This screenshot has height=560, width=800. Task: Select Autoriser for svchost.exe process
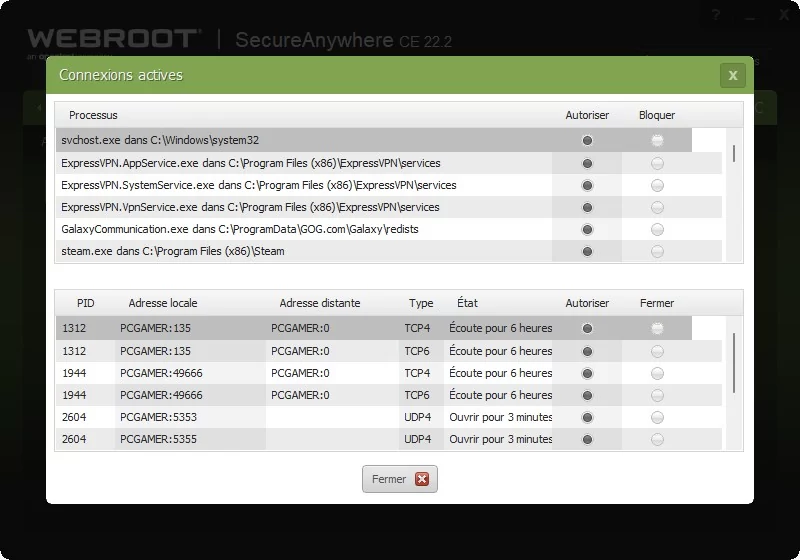pyautogui.click(x=587, y=140)
